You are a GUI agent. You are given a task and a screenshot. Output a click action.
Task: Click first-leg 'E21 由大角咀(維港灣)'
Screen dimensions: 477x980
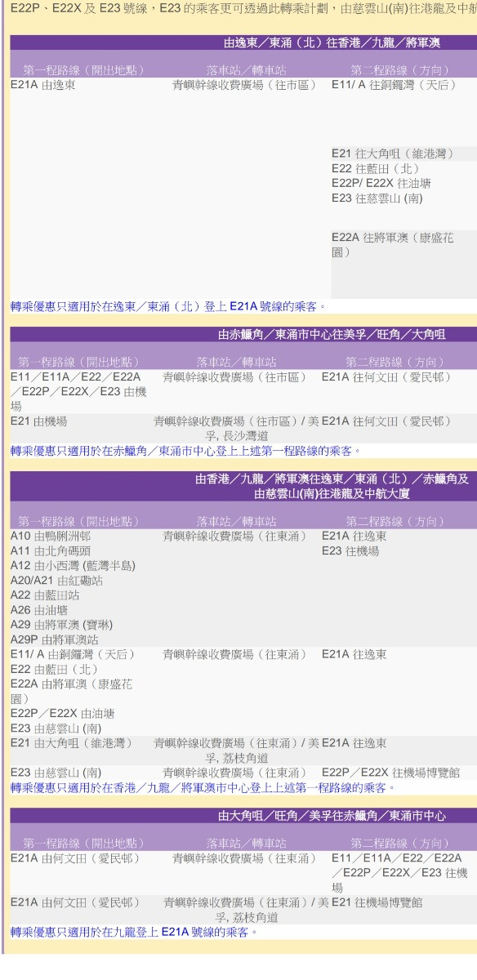point(71,742)
